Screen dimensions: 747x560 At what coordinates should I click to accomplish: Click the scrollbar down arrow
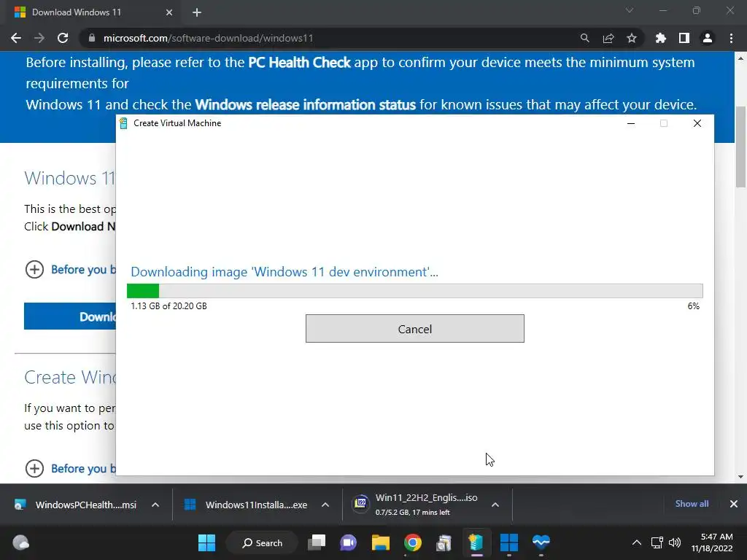[741, 477]
